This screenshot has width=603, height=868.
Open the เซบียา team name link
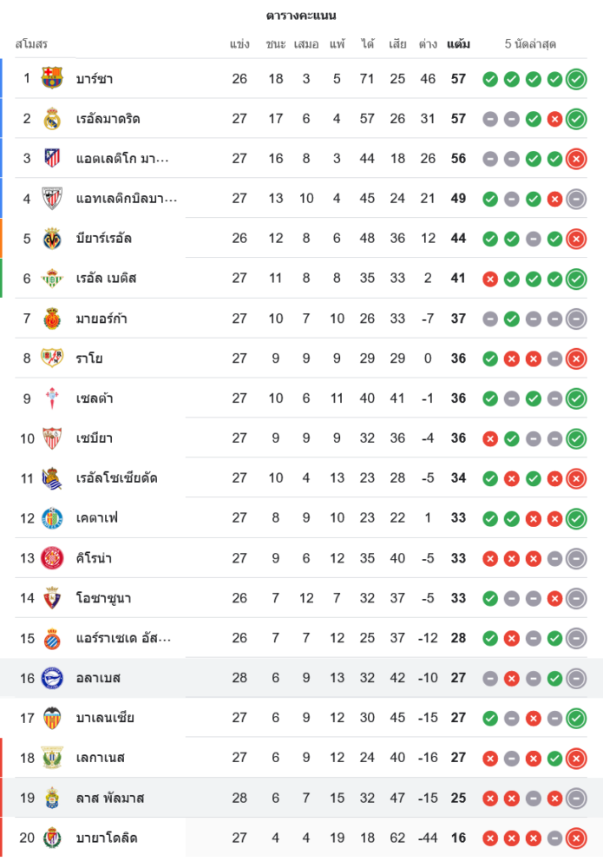[95, 438]
